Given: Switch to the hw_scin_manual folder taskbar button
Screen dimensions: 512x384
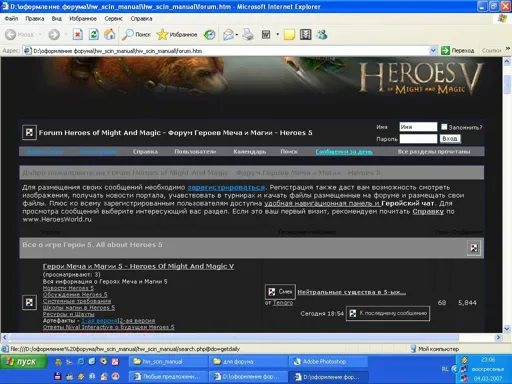Looking at the screenshot, I should (x=168, y=362).
